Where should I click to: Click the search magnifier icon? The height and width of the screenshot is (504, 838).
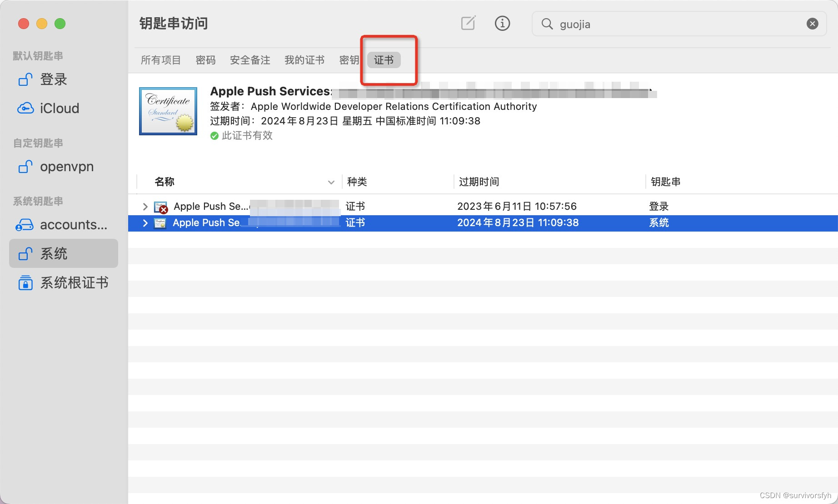547,24
